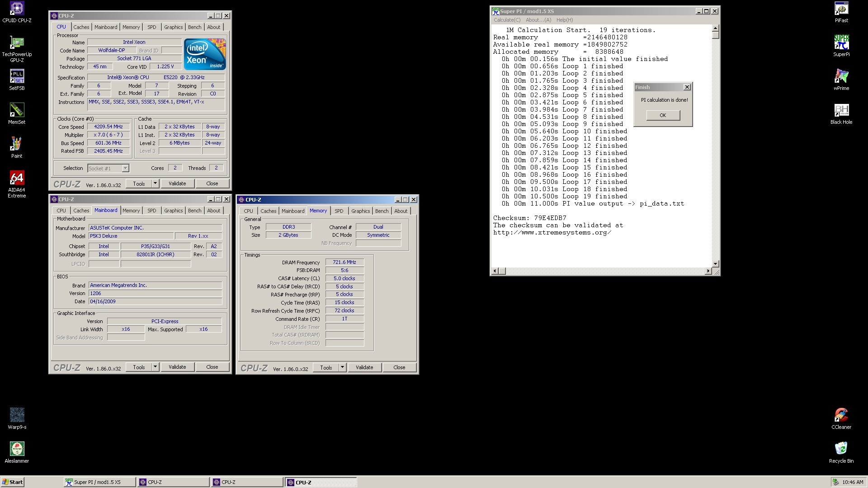Close the Finish dialog with X
The height and width of the screenshot is (488, 868).
click(687, 87)
